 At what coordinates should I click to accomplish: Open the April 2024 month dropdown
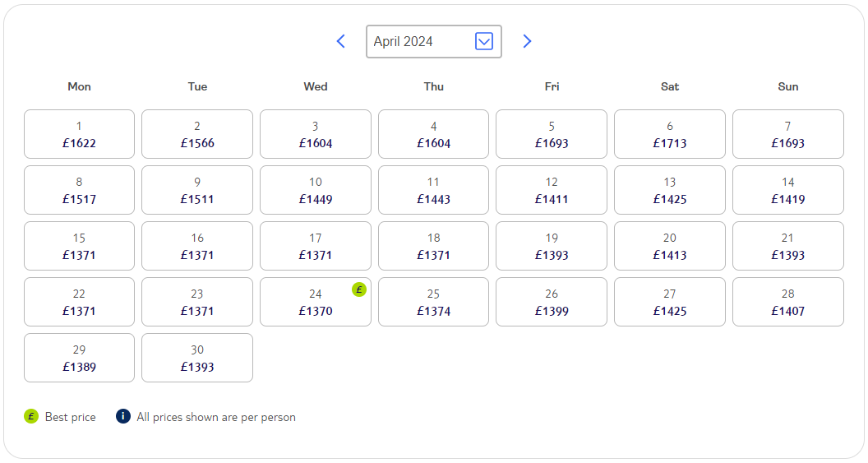tap(433, 42)
